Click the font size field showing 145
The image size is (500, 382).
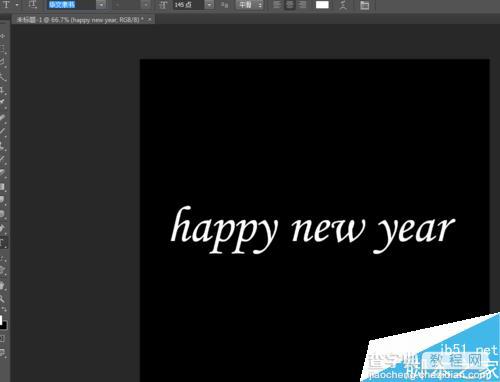coord(188,5)
